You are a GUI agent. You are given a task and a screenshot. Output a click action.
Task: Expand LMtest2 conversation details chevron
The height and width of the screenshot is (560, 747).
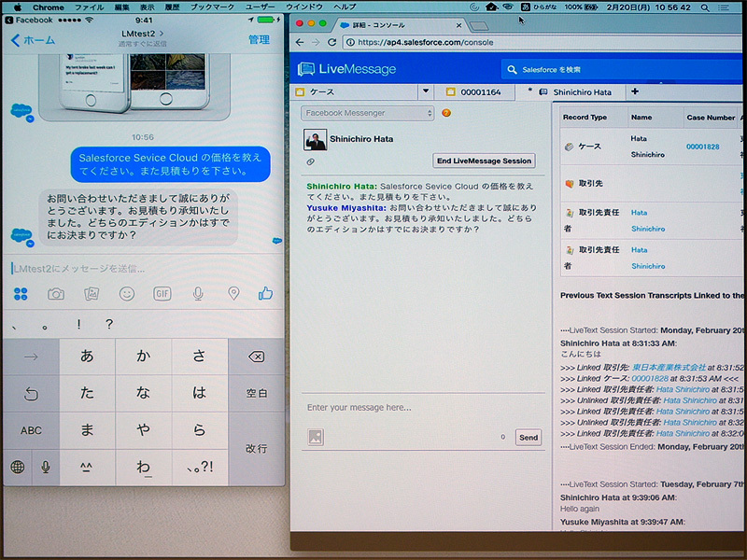click(x=162, y=34)
